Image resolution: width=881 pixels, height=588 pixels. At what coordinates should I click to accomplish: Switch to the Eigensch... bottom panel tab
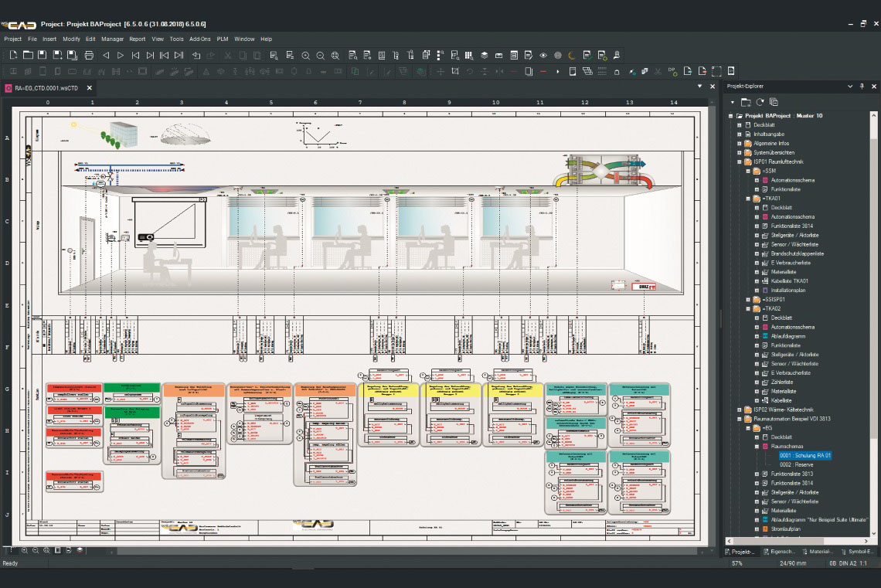pos(779,552)
